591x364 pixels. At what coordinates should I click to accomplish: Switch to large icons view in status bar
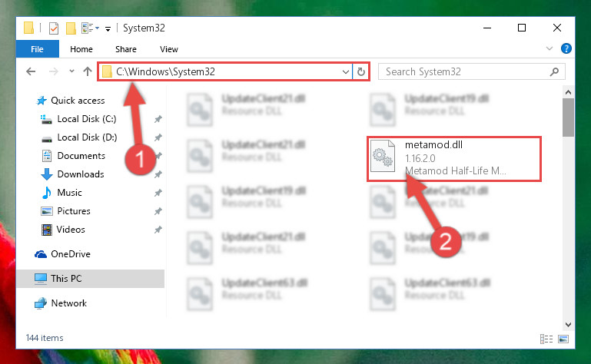click(x=563, y=339)
